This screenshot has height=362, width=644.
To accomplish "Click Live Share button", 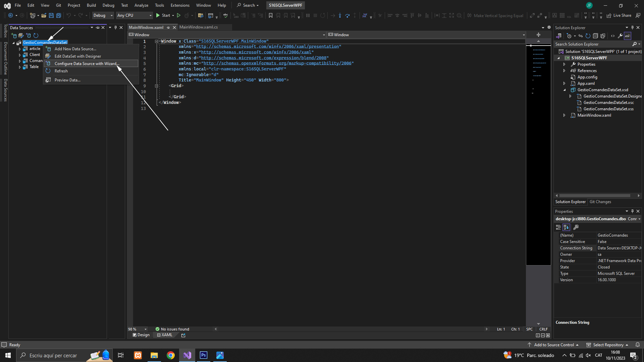I will pyautogui.click(x=619, y=15).
